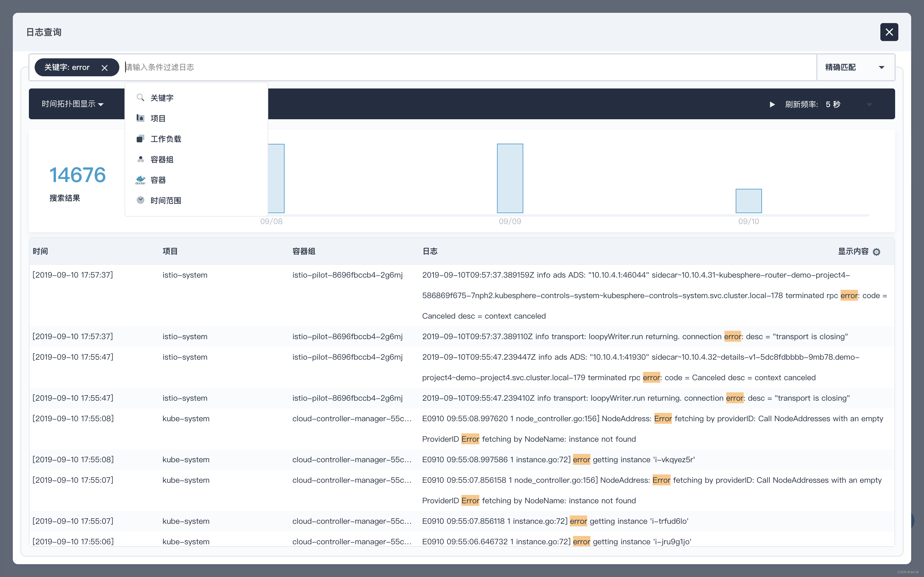Click the clock icon beside 时间范围

(140, 200)
